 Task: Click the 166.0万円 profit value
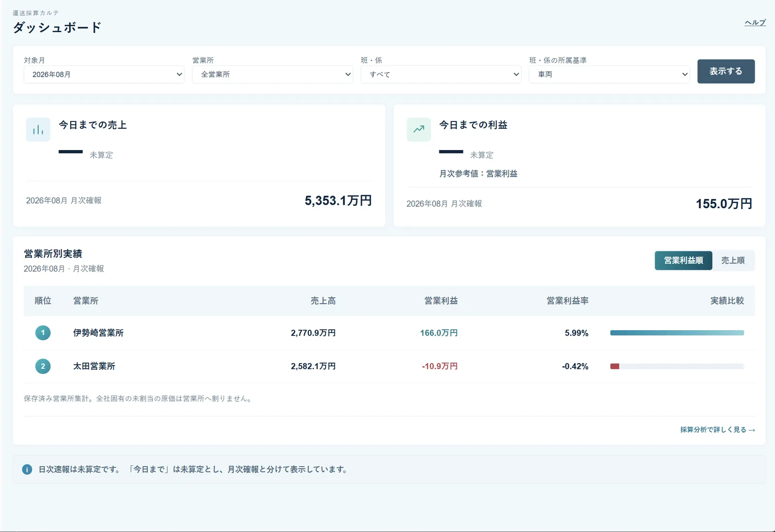[x=439, y=333]
